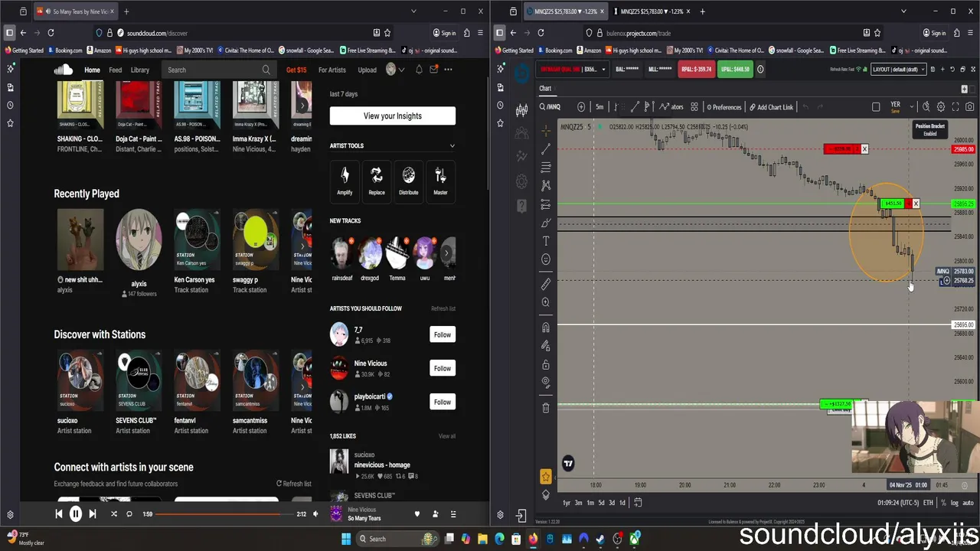980x551 pixels.
Task: Open the Amplify artist tool
Action: click(345, 181)
